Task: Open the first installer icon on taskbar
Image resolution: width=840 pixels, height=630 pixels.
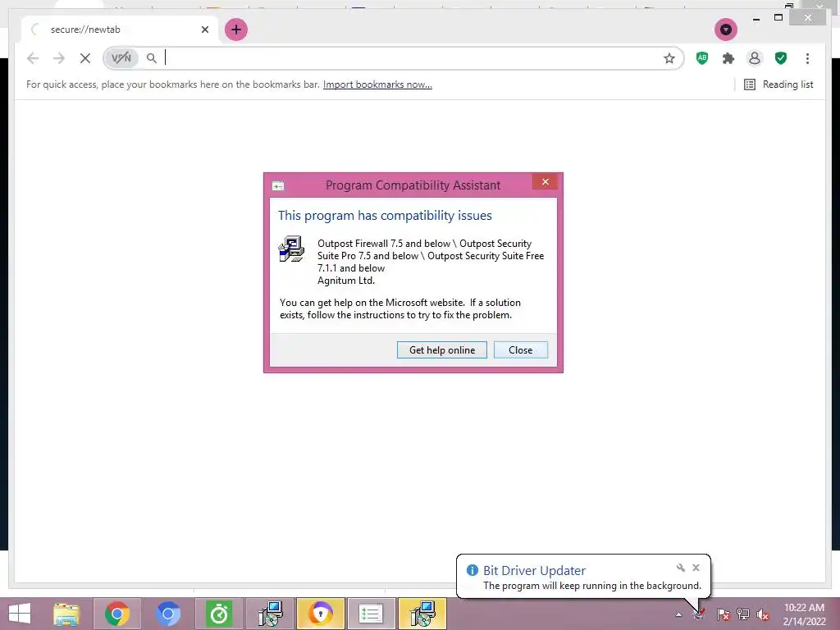Action: click(x=270, y=614)
